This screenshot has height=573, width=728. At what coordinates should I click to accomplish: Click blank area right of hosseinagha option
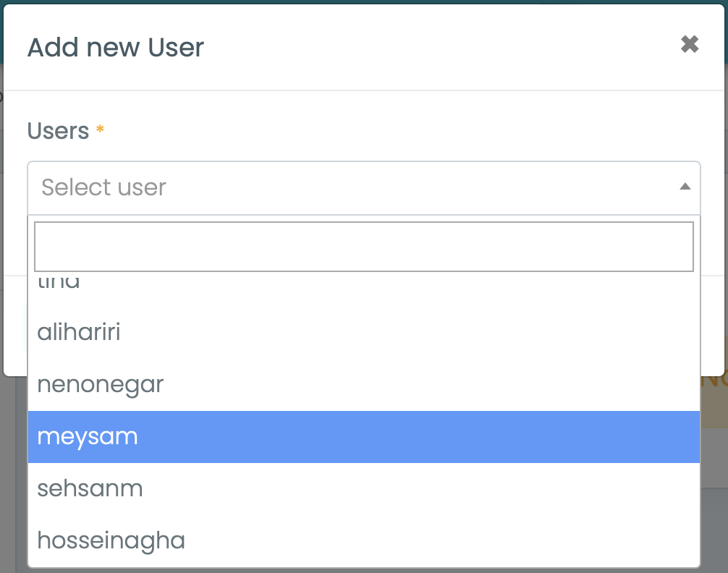434,540
